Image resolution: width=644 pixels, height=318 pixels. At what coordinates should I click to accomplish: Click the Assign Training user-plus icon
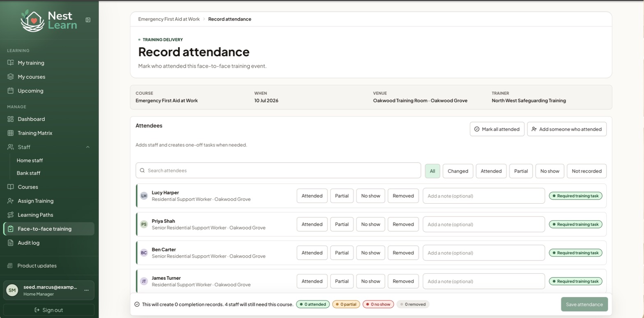point(11,201)
